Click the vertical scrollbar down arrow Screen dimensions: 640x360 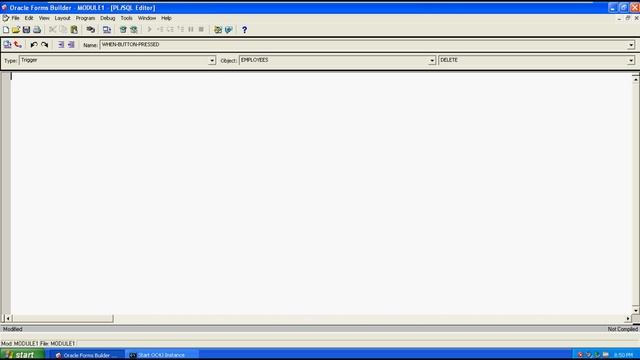click(x=636, y=310)
